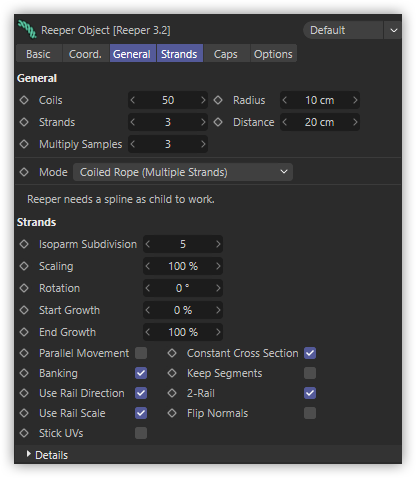Click the keyframe diamond next to Scaling
This screenshot has height=478, width=416.
(24, 266)
